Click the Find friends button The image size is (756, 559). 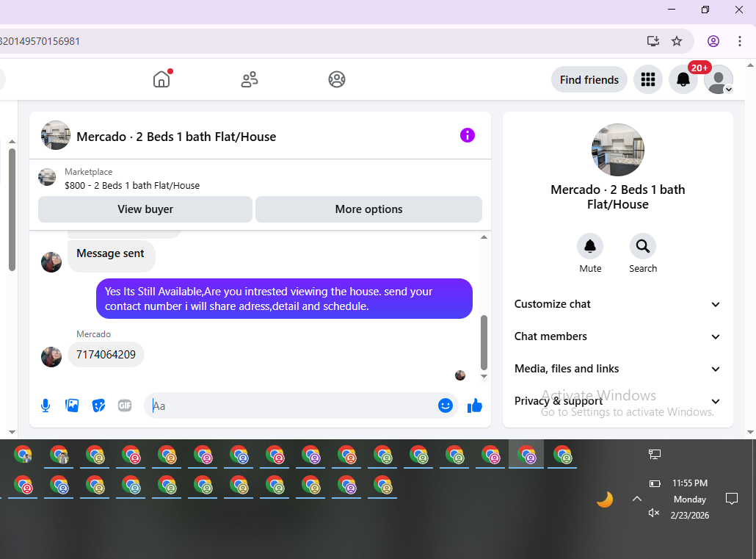click(x=589, y=79)
